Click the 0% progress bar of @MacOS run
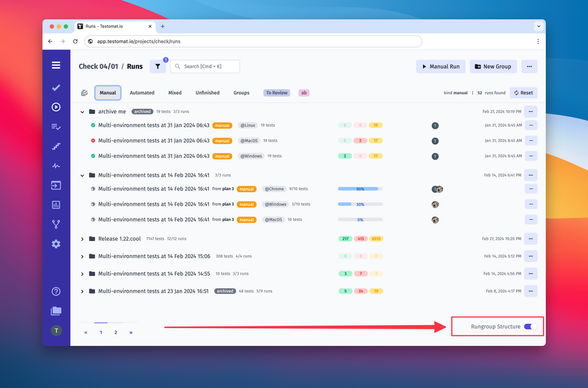The width and height of the screenshot is (588, 388). pos(360,220)
